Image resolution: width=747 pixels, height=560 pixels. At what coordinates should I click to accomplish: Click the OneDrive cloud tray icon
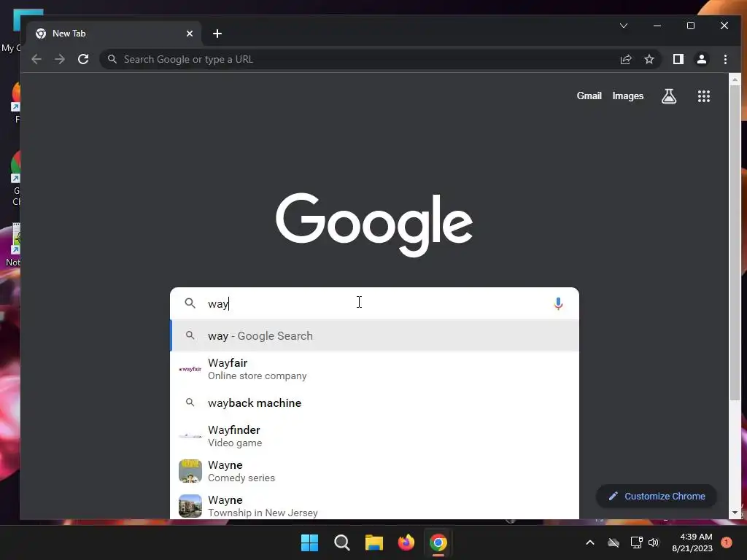614,542
